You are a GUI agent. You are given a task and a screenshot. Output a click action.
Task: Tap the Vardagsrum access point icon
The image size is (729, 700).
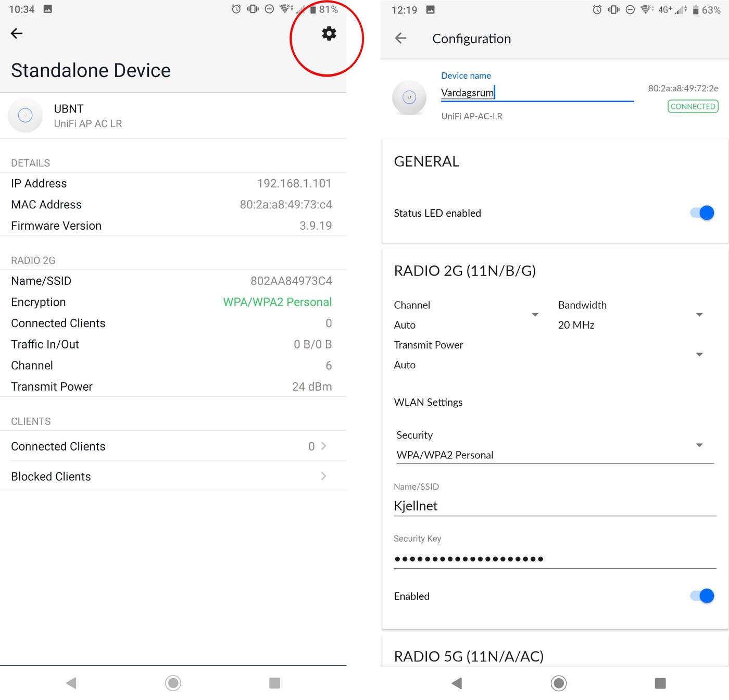tap(409, 97)
